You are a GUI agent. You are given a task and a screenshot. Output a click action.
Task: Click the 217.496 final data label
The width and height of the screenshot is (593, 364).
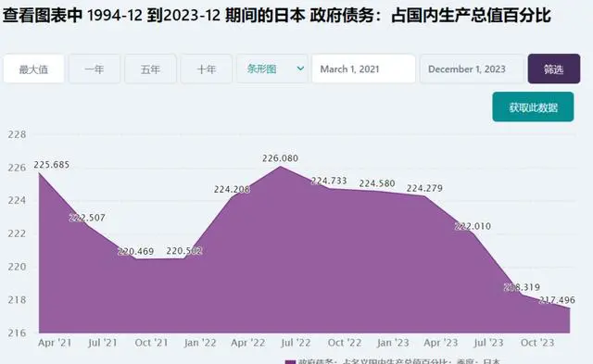pyautogui.click(x=557, y=300)
